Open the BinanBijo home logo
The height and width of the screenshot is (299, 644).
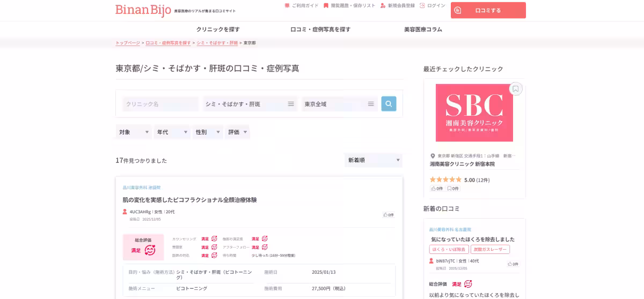tap(143, 10)
